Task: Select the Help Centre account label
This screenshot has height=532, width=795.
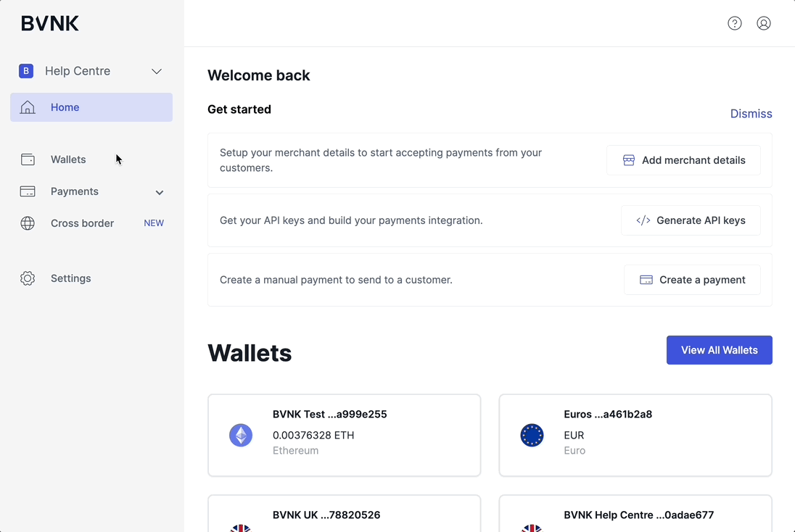Action: (x=78, y=71)
